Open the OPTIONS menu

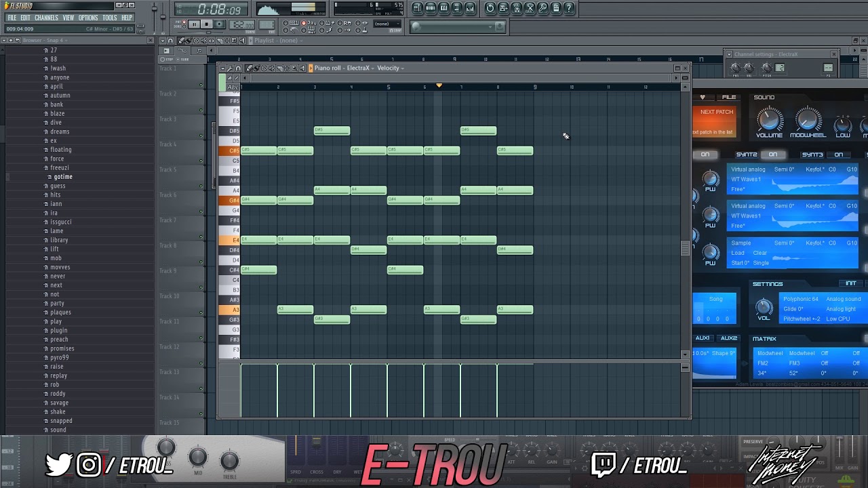(88, 18)
